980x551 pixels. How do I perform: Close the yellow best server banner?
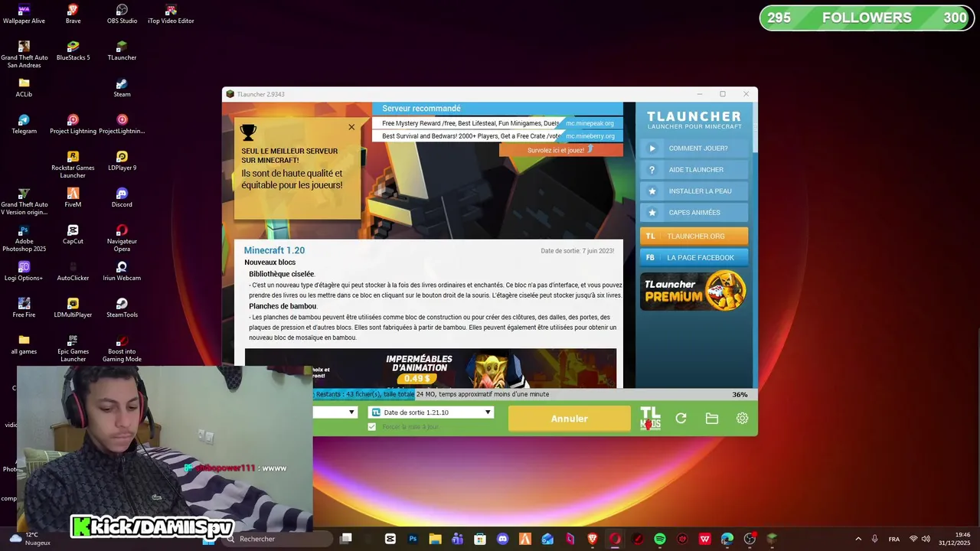tap(351, 127)
